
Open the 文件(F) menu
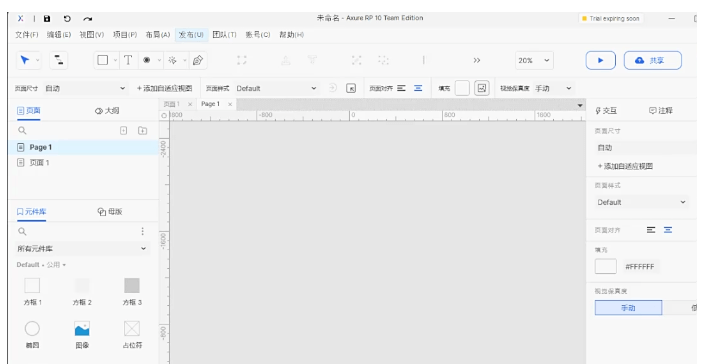click(x=27, y=34)
